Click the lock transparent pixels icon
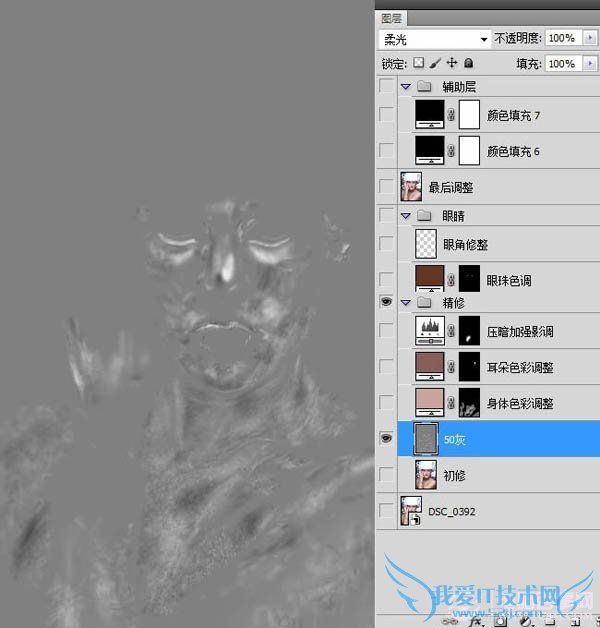The height and width of the screenshot is (628, 600). click(x=419, y=63)
